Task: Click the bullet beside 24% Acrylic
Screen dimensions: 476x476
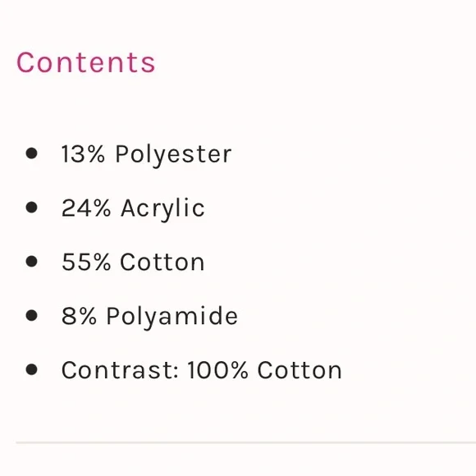Action: tap(31, 208)
